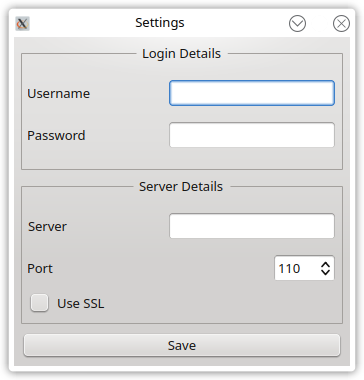Click the Settings title bar text
This screenshot has height=380, width=364.
pos(160,23)
